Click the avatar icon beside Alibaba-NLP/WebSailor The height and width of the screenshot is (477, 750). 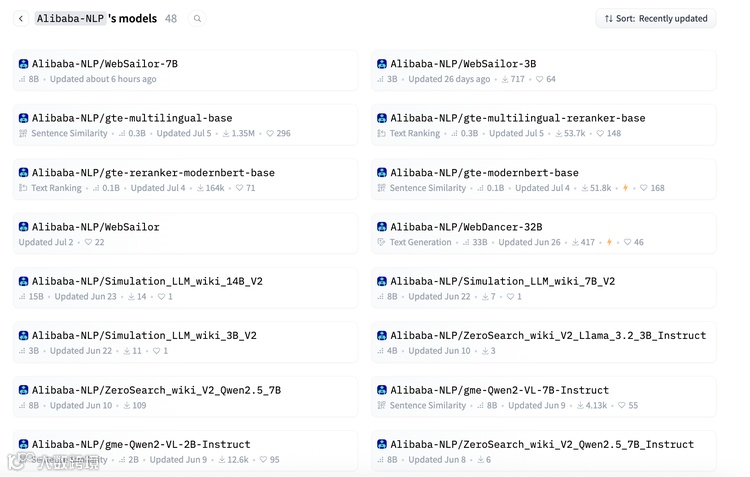pos(23,227)
